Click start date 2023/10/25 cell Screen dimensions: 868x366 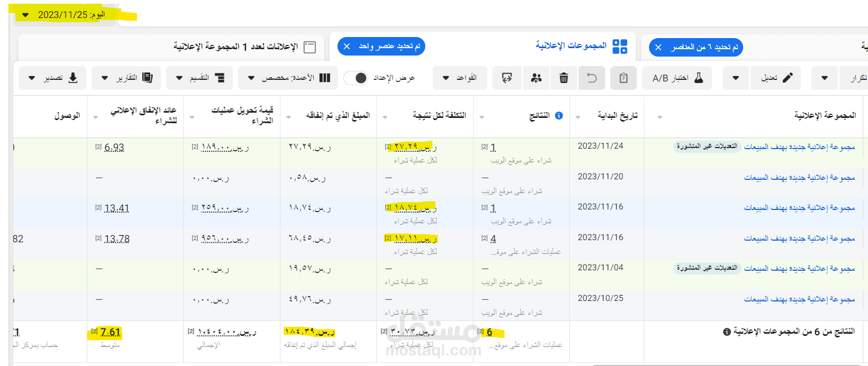pyautogui.click(x=600, y=298)
